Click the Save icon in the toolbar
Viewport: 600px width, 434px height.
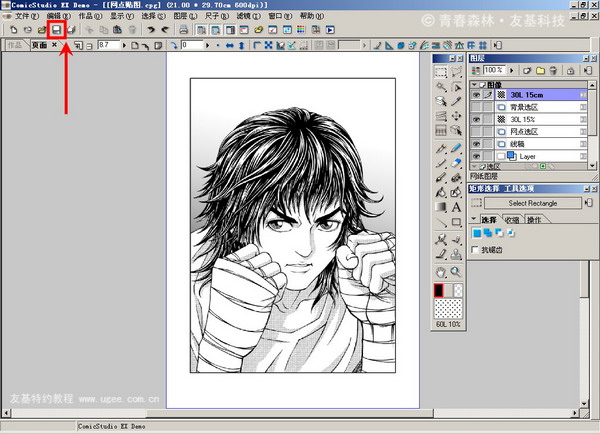coord(57,30)
